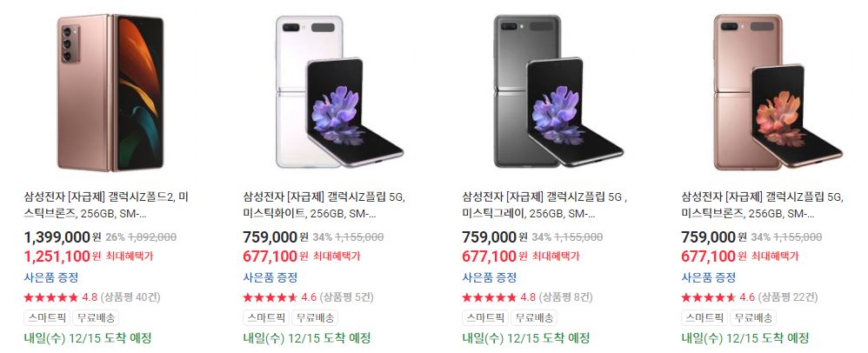Screen dimensions: 868x353
Task: Click 사은품 증정 under the Mystic Gray Flip
Action: [490, 277]
